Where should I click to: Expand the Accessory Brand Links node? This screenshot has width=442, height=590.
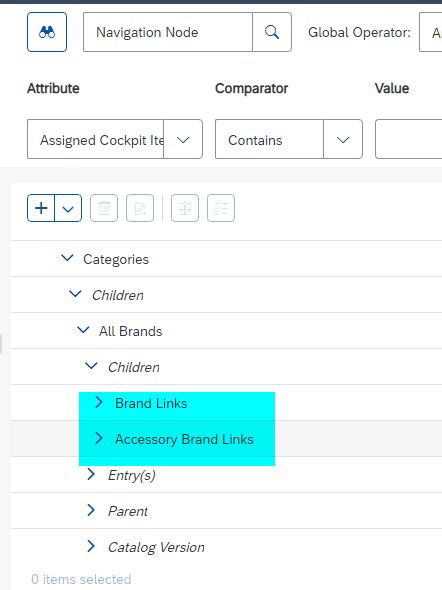(99, 438)
